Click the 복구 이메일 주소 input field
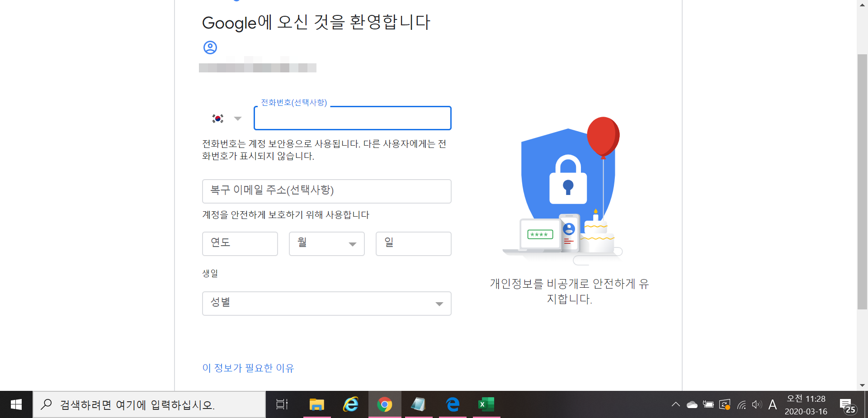 point(327,191)
